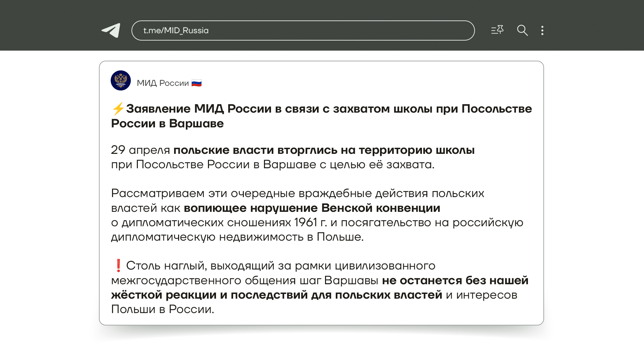Viewport: 644px width, 362px height.
Task: Click the red exclamation mark emoji
Action: click(x=118, y=265)
